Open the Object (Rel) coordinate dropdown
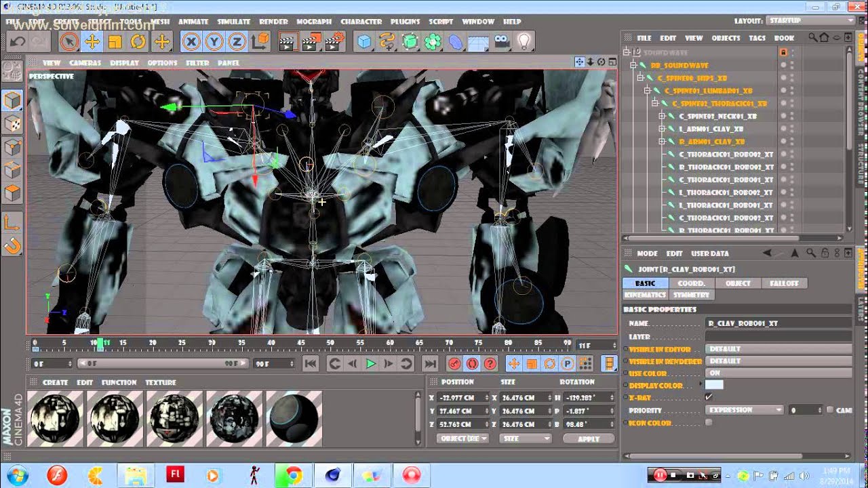The height and width of the screenshot is (488, 868). point(463,439)
